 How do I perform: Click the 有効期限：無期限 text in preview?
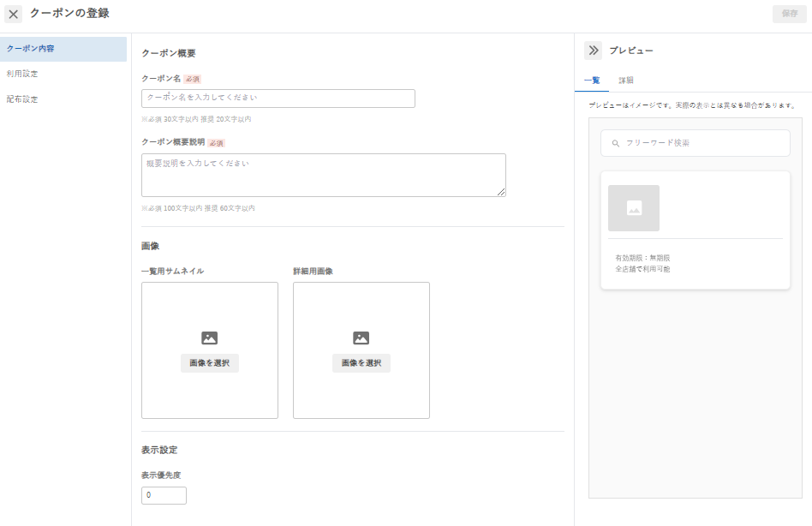click(x=642, y=258)
